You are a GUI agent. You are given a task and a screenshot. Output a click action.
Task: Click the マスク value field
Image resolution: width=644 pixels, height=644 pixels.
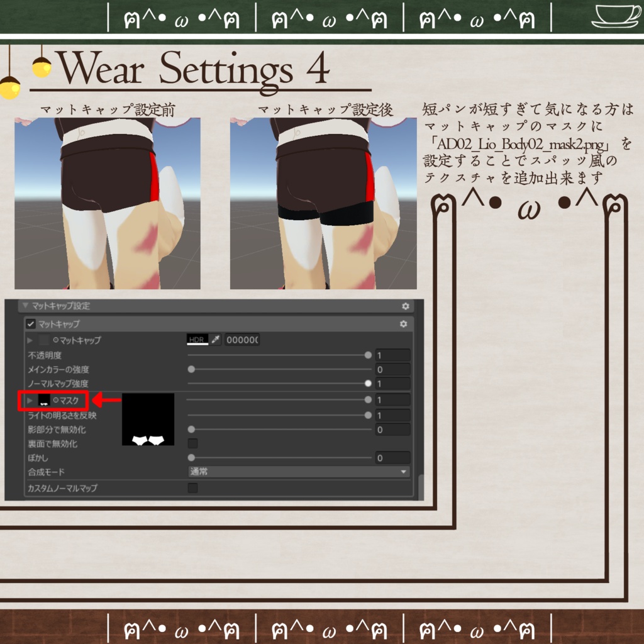[x=393, y=399]
